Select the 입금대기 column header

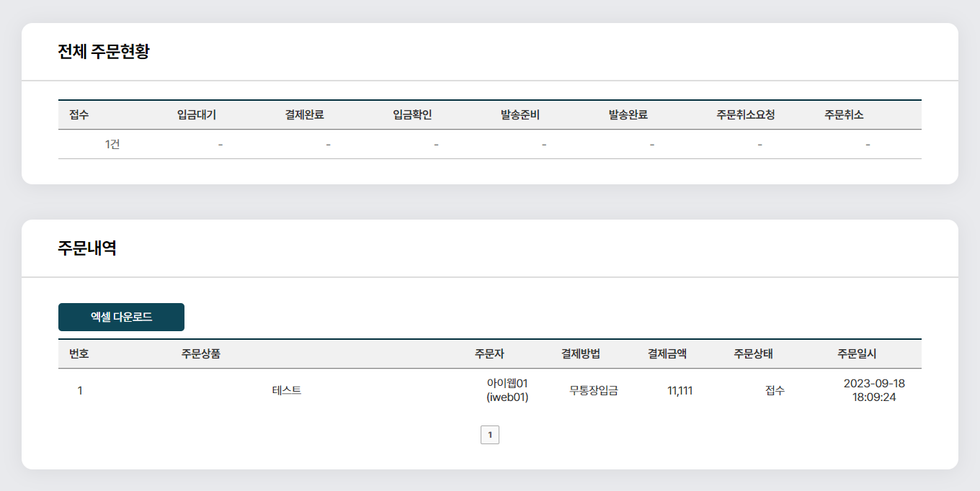click(197, 114)
